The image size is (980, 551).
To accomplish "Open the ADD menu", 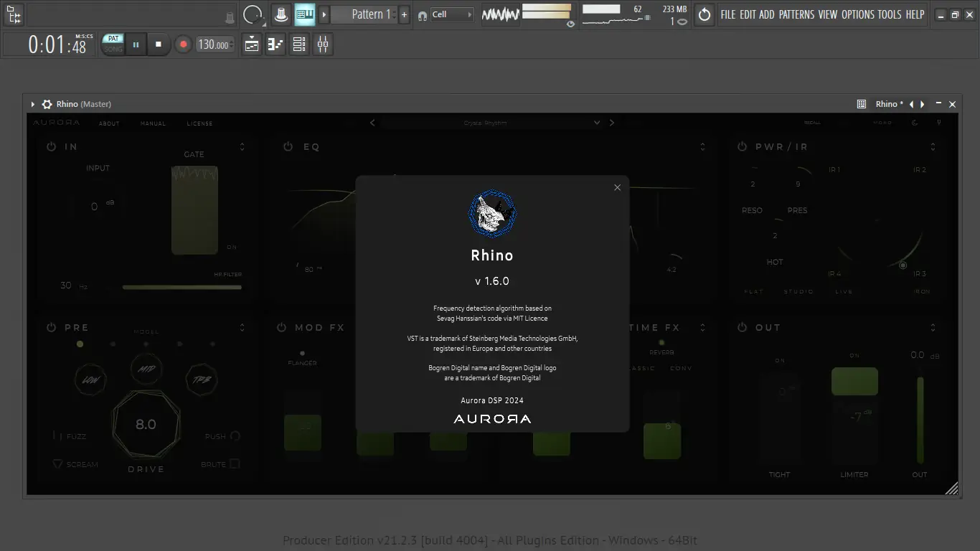I will pyautogui.click(x=767, y=14).
